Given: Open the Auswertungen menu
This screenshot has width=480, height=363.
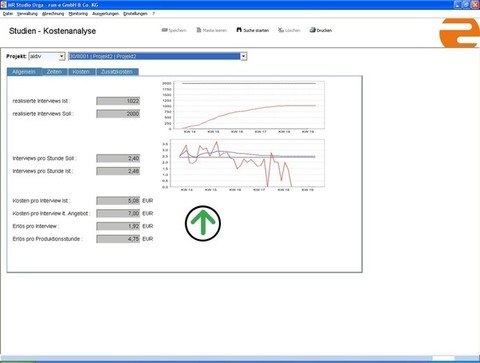Looking at the screenshot, I should click(105, 14).
